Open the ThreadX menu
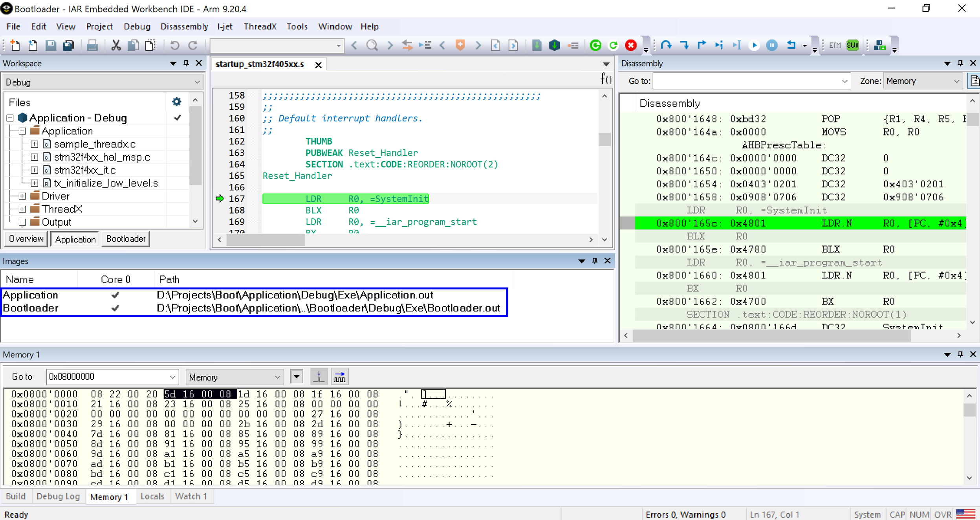Screen dimensions: 980x520 pos(260,26)
